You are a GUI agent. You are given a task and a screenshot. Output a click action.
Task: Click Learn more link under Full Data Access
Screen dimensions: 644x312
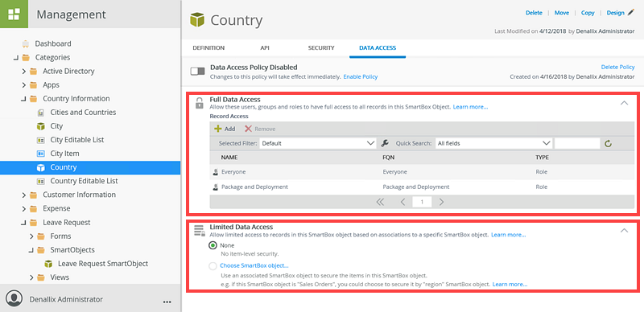pyautogui.click(x=471, y=107)
